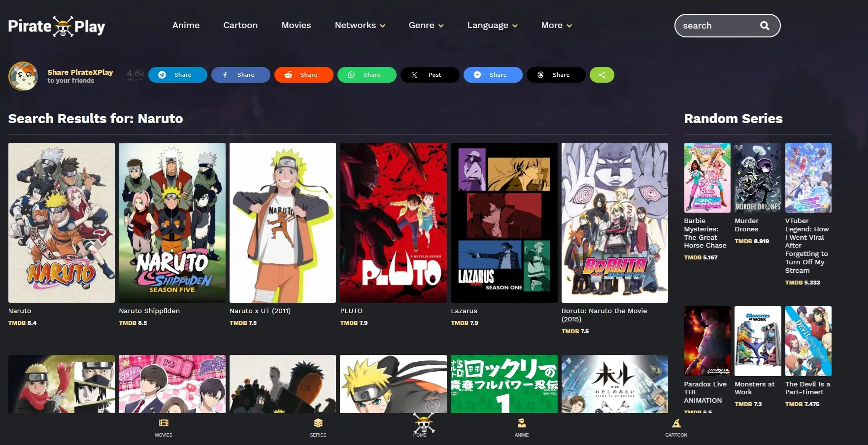
Task: Click the Murder Drones title text
Action: 747,225
